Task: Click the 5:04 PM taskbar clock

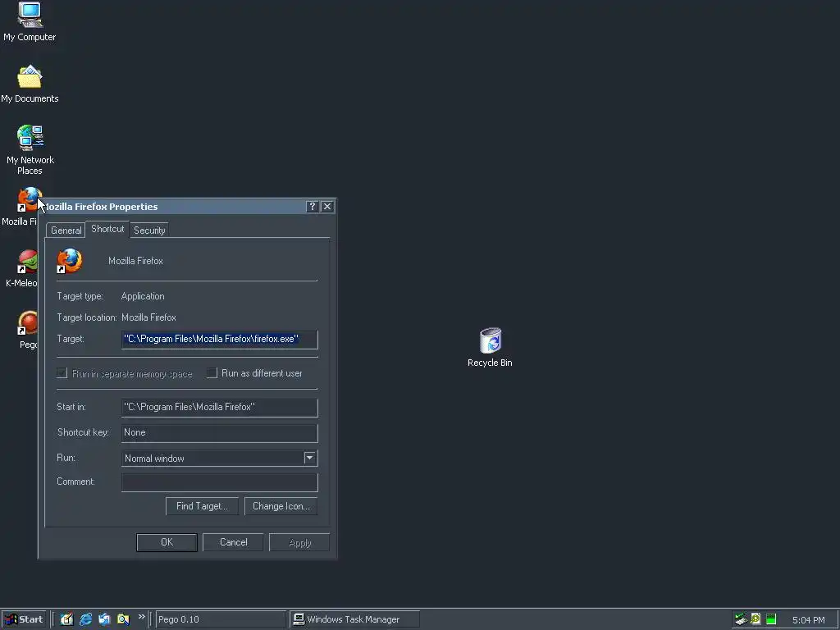Action: (x=808, y=620)
